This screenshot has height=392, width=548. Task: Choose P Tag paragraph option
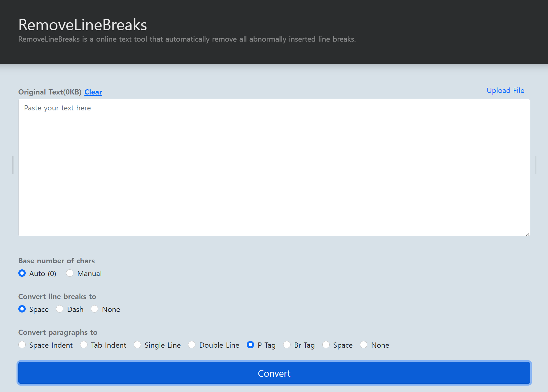tap(250, 345)
